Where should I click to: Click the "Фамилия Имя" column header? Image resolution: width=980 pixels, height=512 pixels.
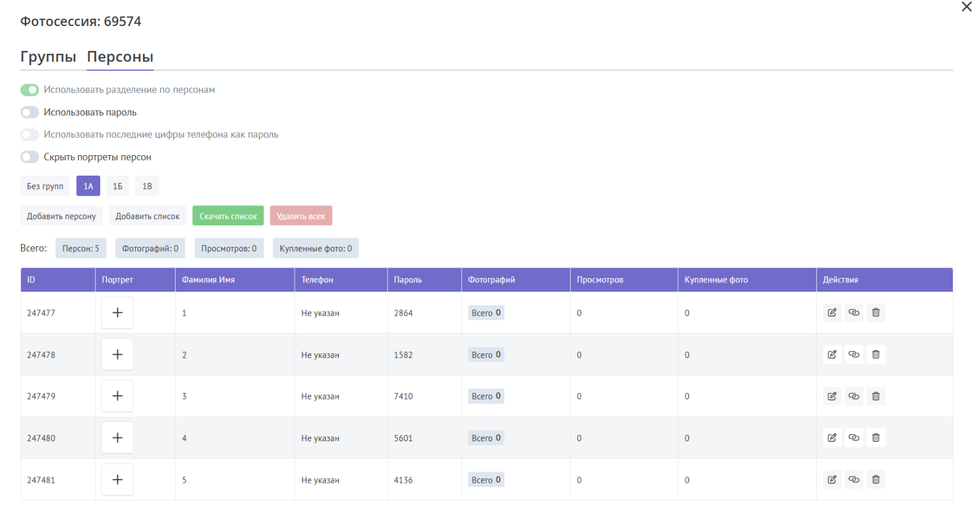(x=208, y=280)
